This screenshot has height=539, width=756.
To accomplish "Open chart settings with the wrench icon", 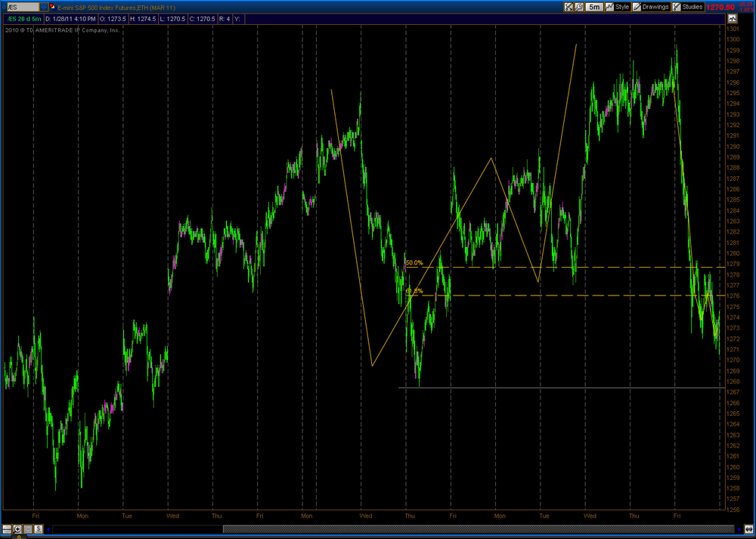I will (x=579, y=7).
